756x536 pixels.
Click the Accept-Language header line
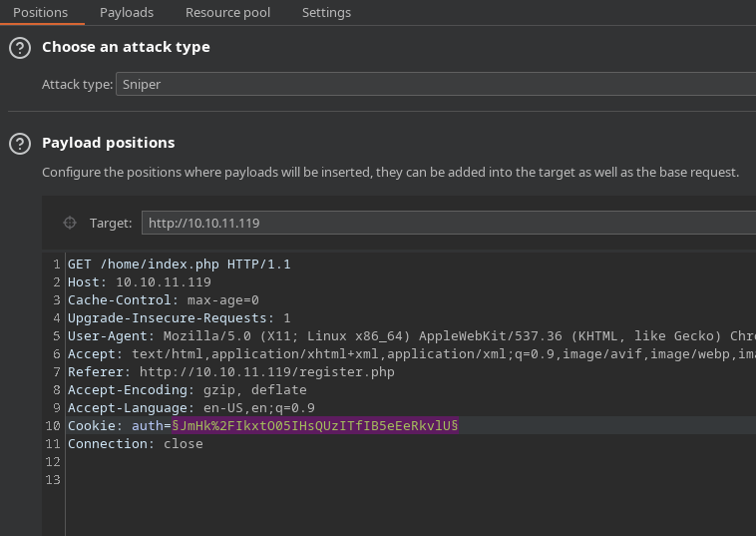[190, 408]
